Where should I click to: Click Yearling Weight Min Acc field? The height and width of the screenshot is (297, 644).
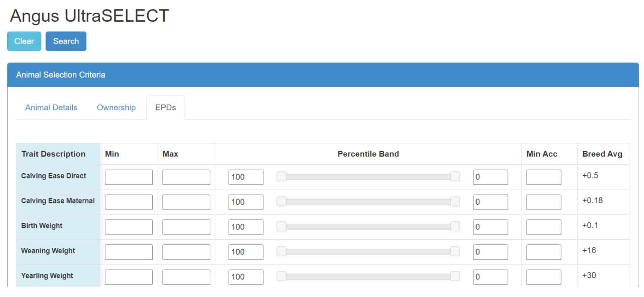(543, 277)
